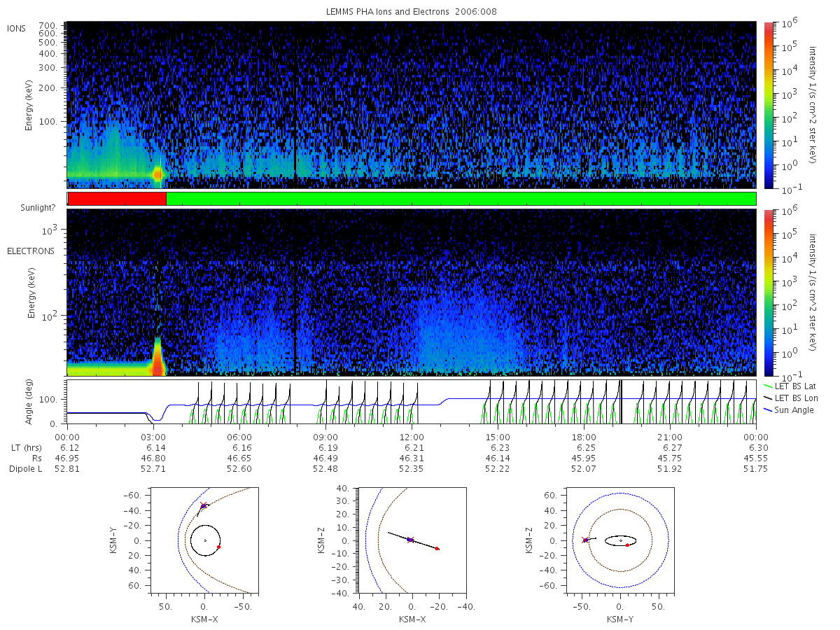Select the LET BS Lat legend entry
This screenshot has height=630, width=840.
point(790,386)
